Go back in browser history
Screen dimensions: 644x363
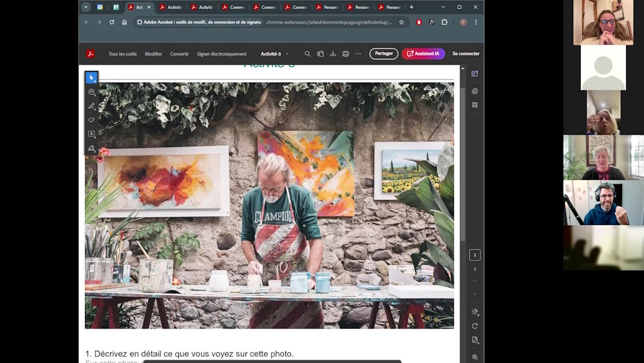(87, 22)
